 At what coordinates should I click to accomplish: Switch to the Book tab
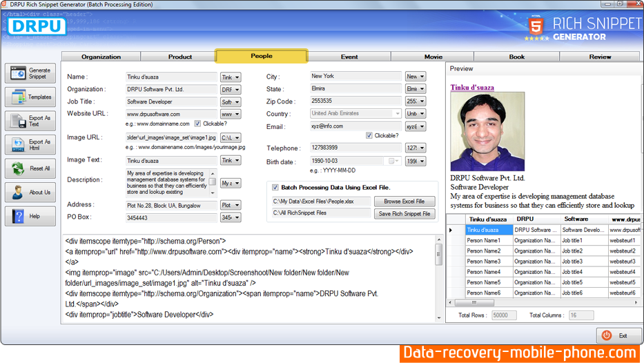pos(517,57)
